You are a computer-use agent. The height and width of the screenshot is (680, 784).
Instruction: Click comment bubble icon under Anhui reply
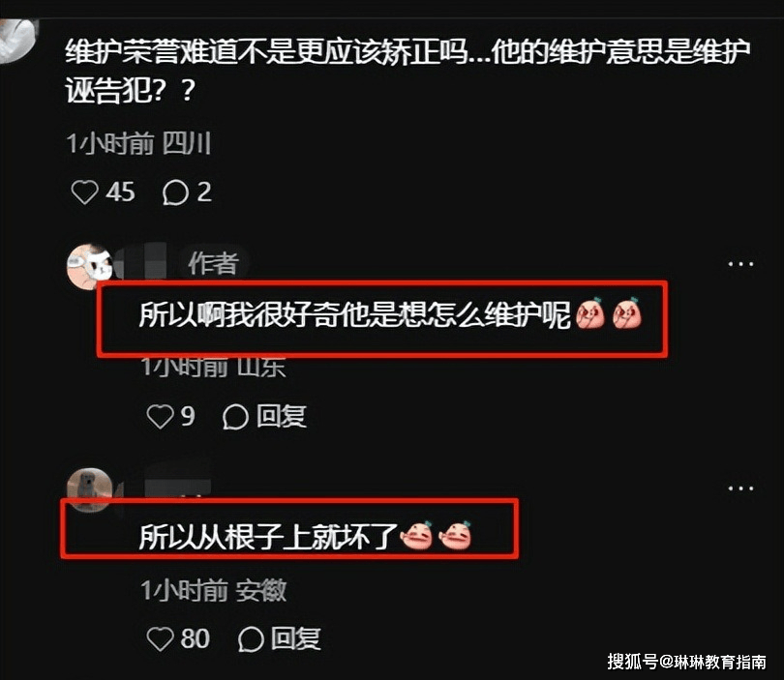251,639
